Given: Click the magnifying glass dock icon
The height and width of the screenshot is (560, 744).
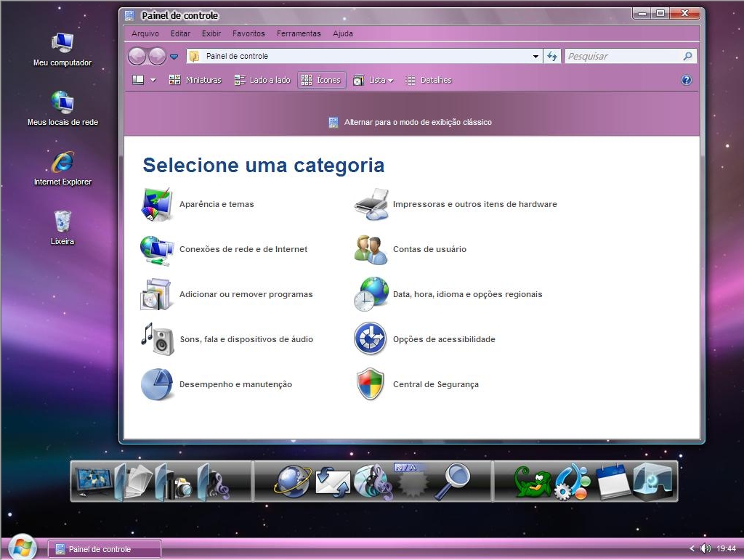Looking at the screenshot, I should [453, 481].
